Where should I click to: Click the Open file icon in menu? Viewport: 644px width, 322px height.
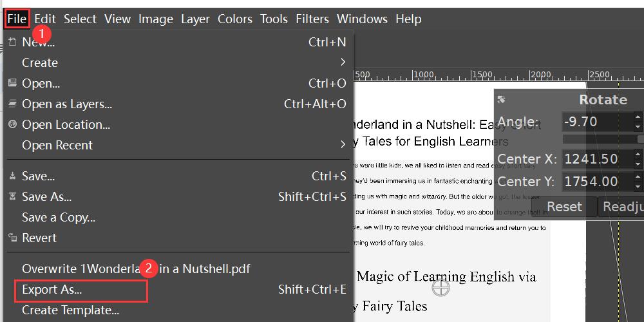pos(13,82)
